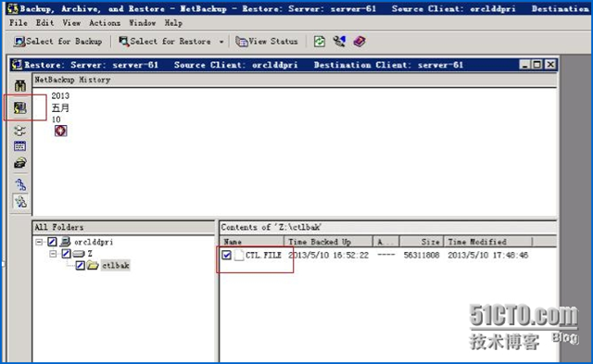Image resolution: width=593 pixels, height=364 pixels.
Task: Click the binoculars search icon in sidebar
Action: pyautogui.click(x=20, y=85)
